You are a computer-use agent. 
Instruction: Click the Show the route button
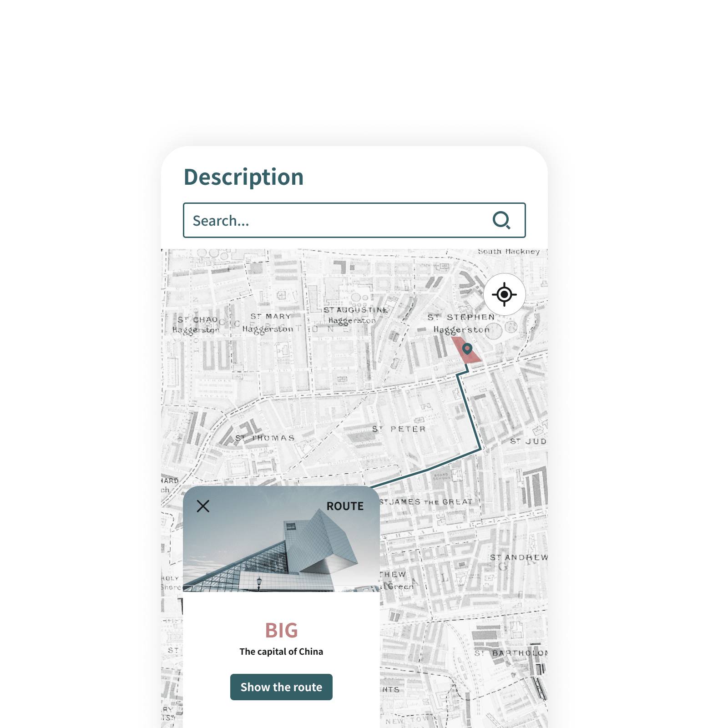[281, 687]
